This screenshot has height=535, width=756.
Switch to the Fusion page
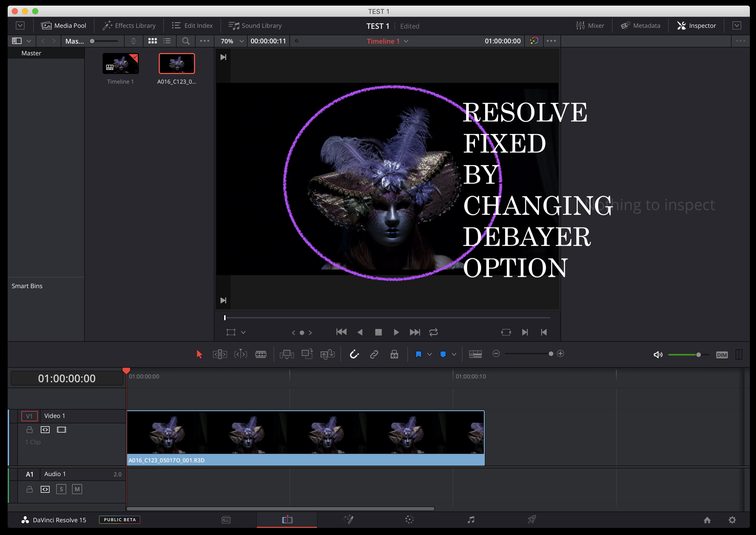click(349, 519)
